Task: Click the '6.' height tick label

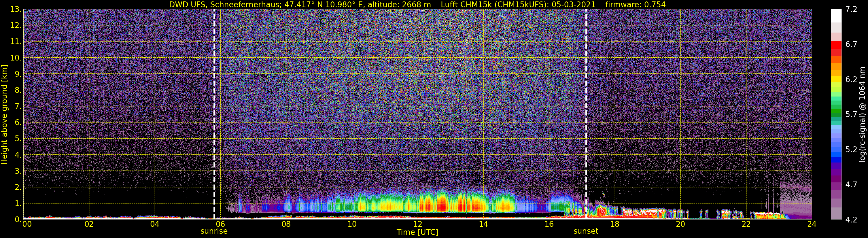Action: coord(18,122)
